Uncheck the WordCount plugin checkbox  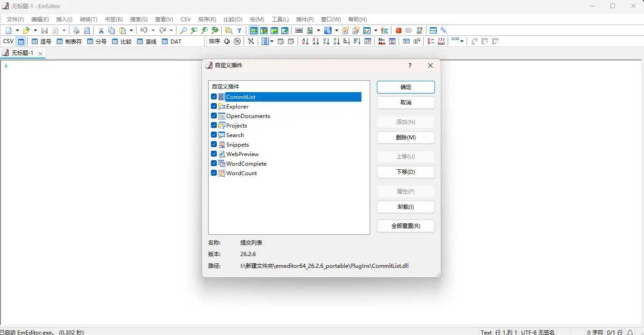pyautogui.click(x=214, y=173)
